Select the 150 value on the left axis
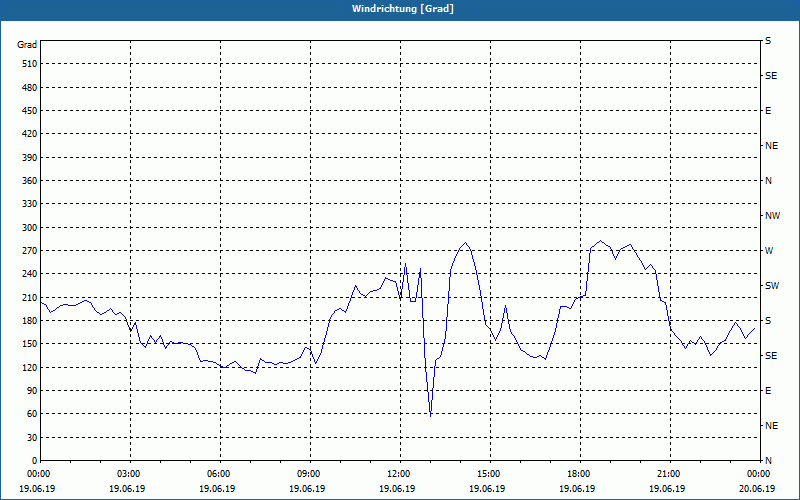This screenshot has width=800, height=500. coord(30,344)
